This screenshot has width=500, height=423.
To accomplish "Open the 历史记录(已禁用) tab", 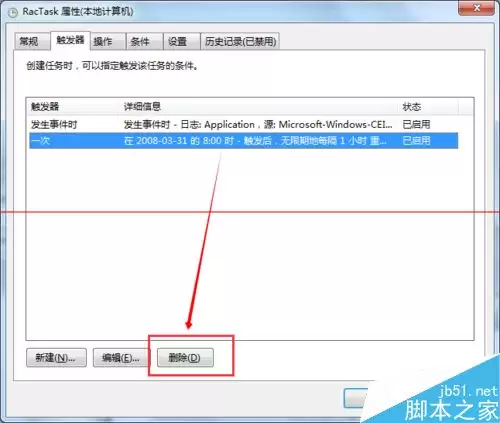I will tap(240, 41).
